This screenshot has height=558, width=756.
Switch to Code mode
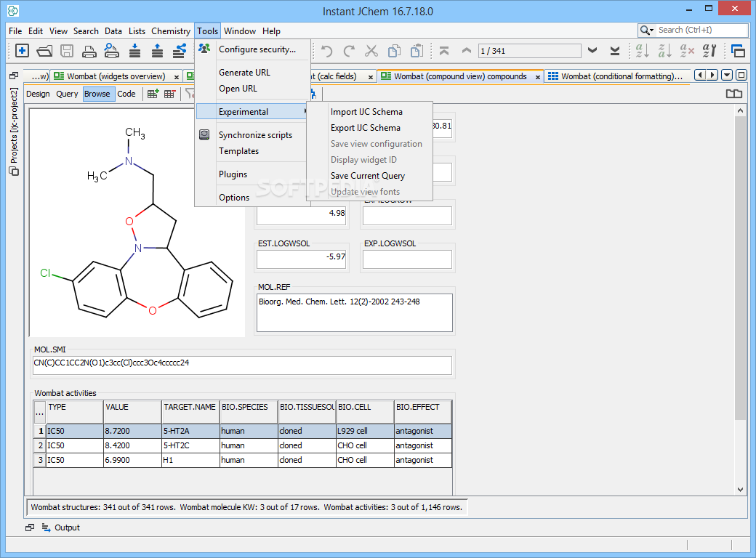126,94
